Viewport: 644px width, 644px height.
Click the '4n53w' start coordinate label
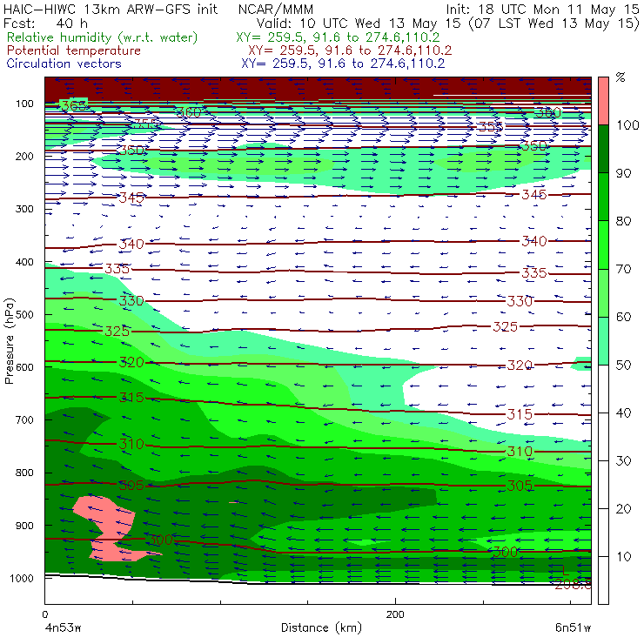pyautogui.click(x=63, y=628)
